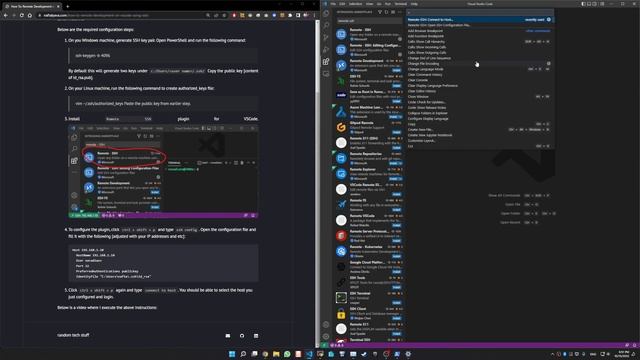Open the Explorer view in VS Code
This screenshot has width=640, height=360.
326,13
